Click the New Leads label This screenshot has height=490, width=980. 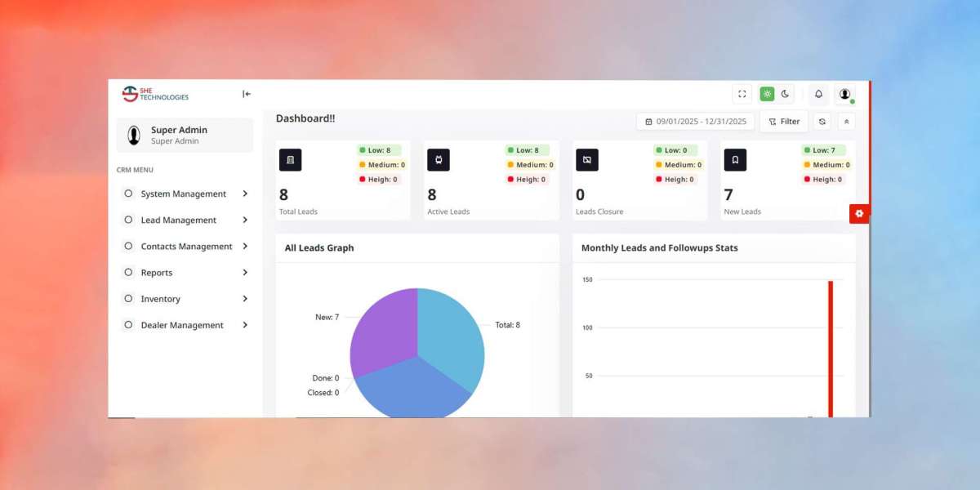(x=742, y=212)
